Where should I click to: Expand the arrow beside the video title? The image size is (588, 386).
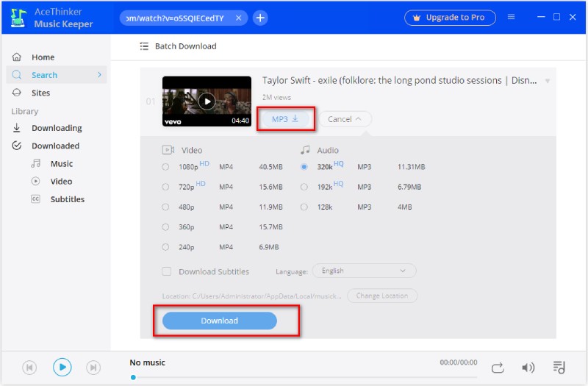(547, 81)
